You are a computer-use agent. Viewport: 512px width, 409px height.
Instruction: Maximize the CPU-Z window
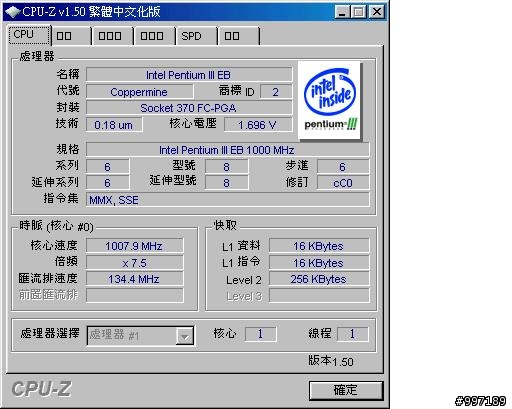tap(359, 12)
